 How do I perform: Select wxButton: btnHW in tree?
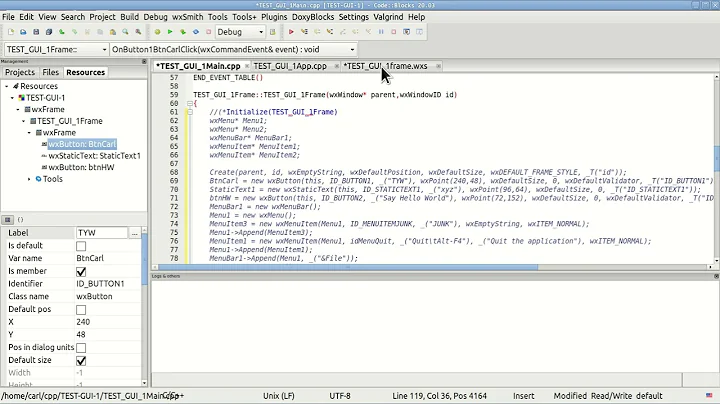[81, 168]
